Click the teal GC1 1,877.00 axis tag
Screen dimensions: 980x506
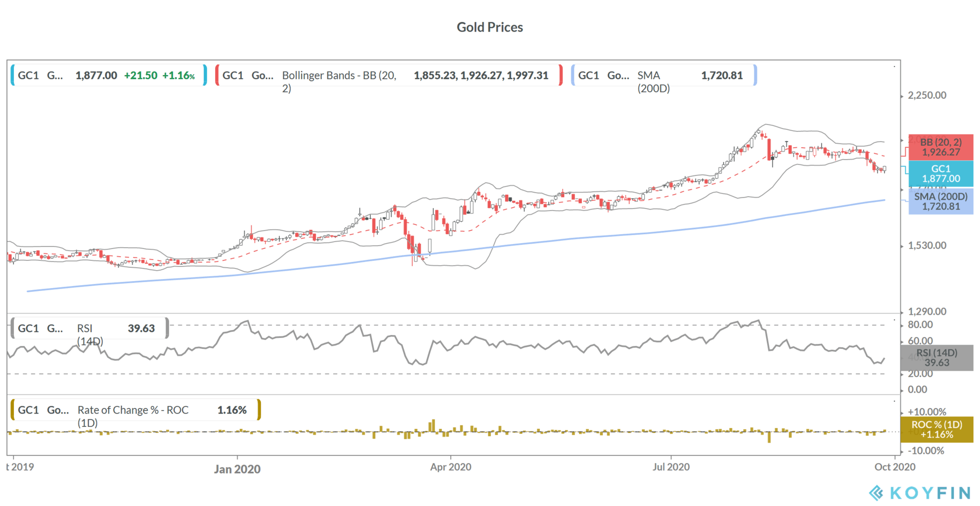(x=940, y=173)
